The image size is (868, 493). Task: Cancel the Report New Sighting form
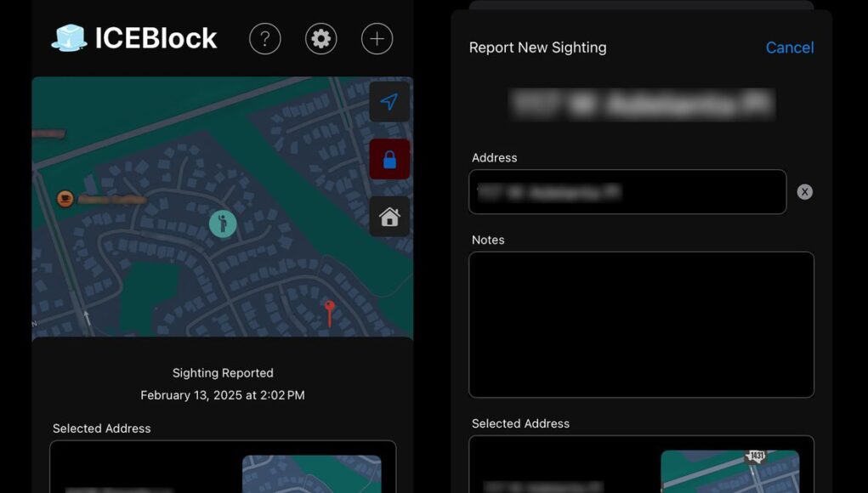click(x=790, y=48)
